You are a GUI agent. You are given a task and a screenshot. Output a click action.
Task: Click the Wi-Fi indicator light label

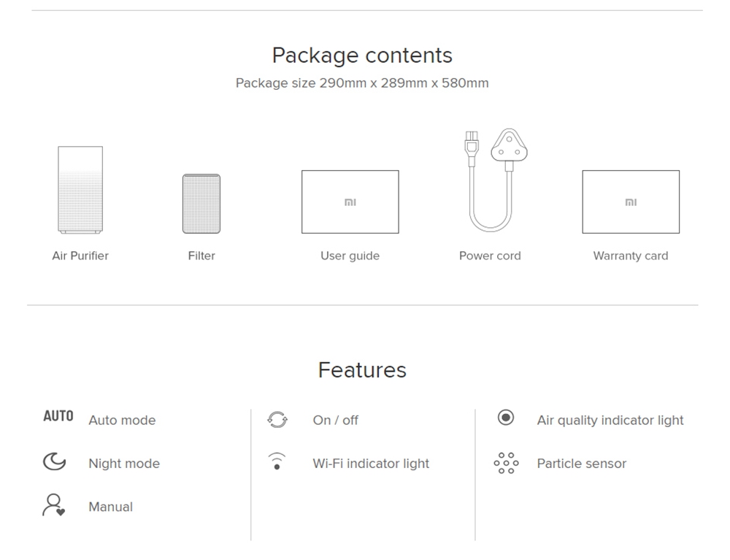click(x=371, y=464)
